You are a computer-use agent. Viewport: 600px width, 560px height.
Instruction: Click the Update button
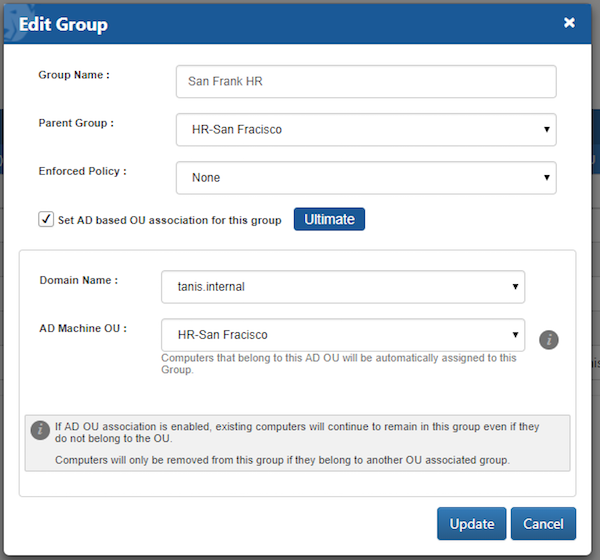(x=471, y=524)
